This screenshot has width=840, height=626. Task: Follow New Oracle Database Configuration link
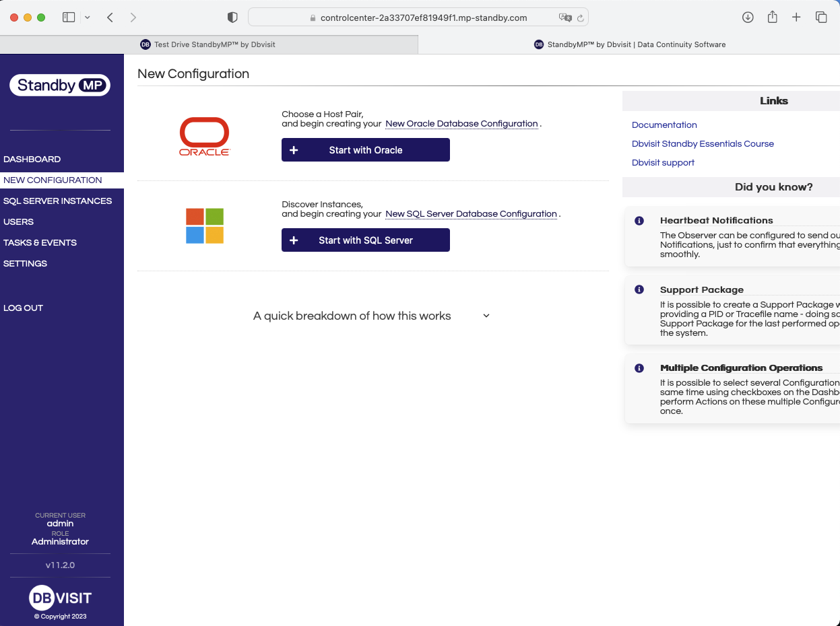pos(461,124)
